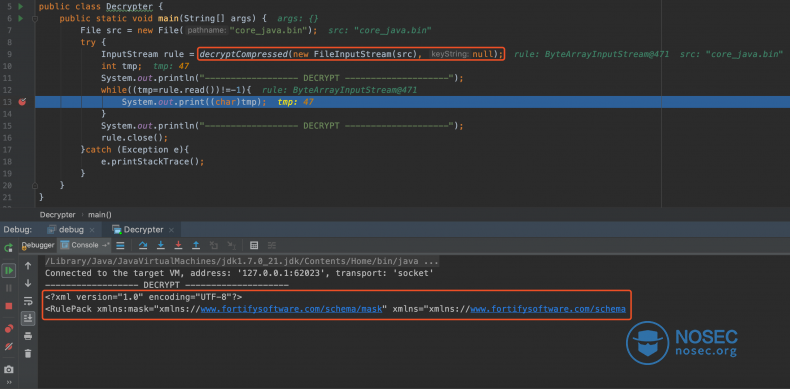Open View Breakpoints dialog
The height and width of the screenshot is (389, 790).
coord(9,329)
